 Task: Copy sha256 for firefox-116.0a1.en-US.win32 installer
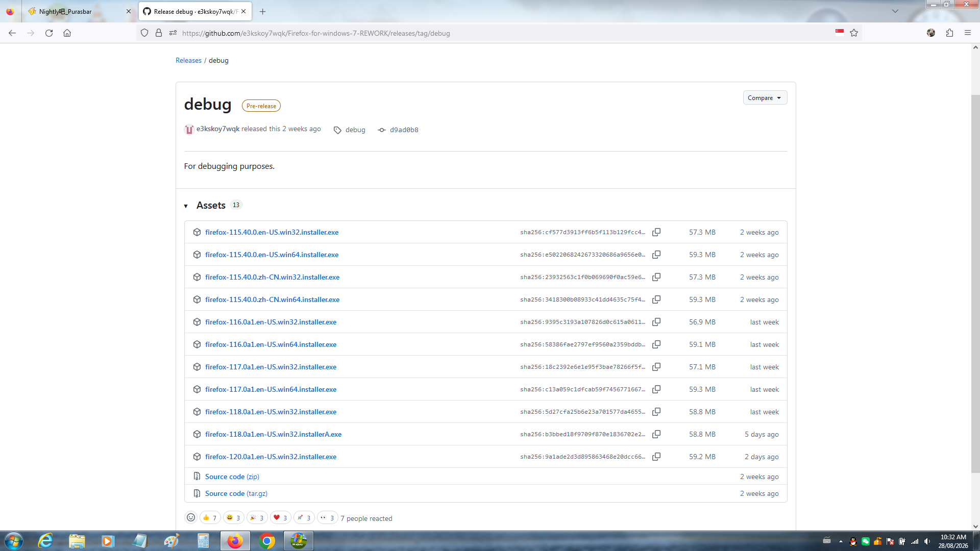point(656,322)
